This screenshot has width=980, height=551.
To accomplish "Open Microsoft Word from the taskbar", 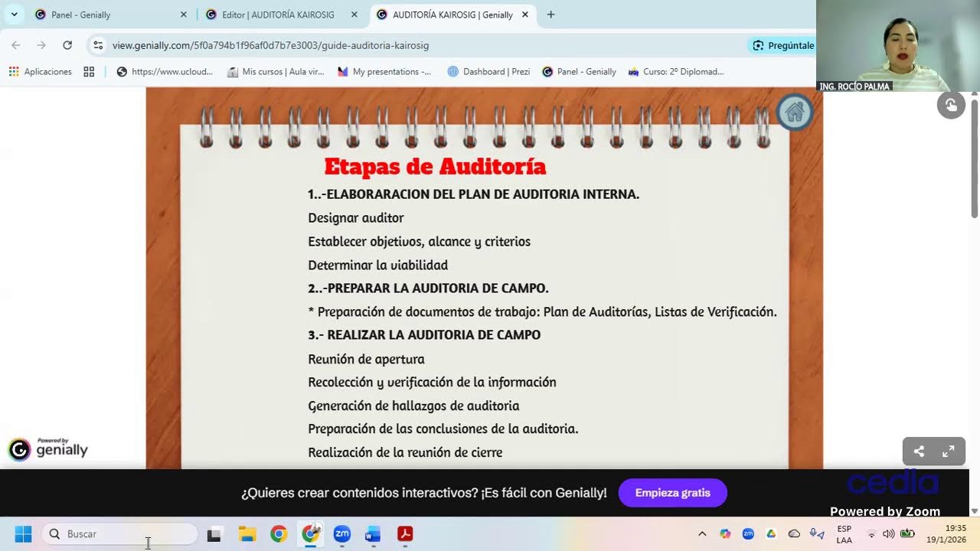I will 374,533.
